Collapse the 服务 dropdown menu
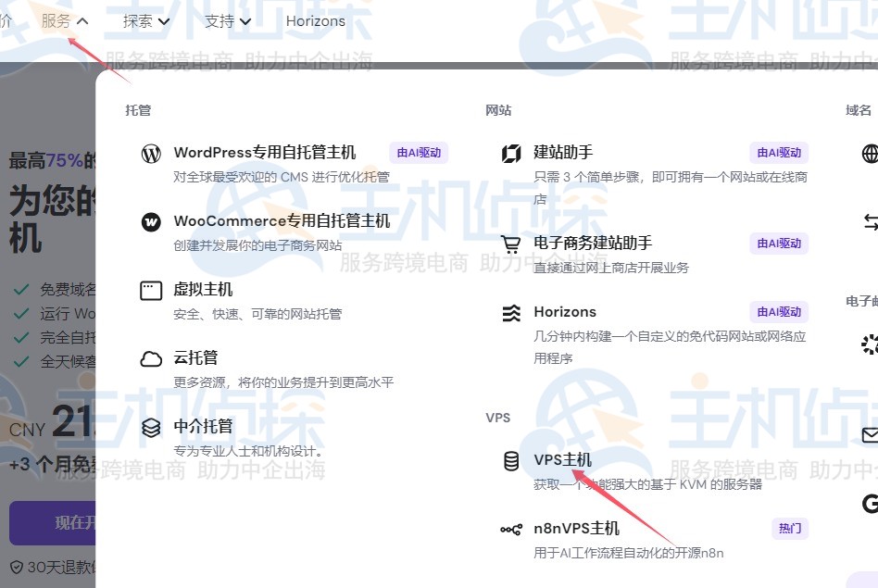The width and height of the screenshot is (878, 588). coord(65,21)
